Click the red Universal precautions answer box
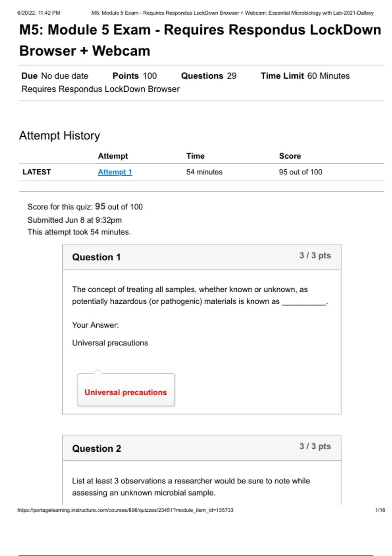 pyautogui.click(x=126, y=392)
